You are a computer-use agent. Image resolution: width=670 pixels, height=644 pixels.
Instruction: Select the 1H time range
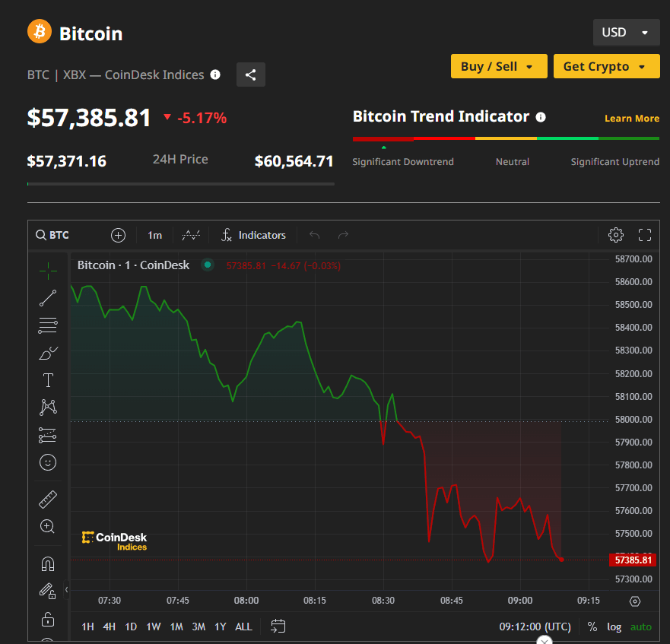[87, 627]
